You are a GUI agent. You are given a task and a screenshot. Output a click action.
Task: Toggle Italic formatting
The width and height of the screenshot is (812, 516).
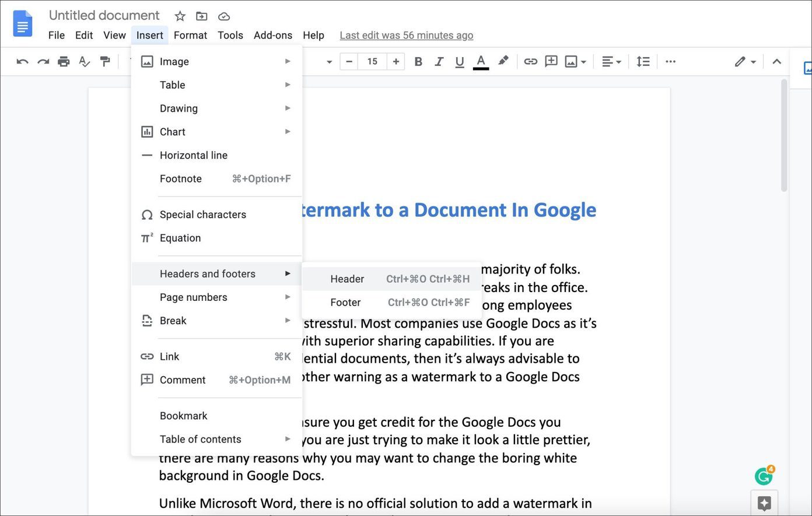coord(439,61)
